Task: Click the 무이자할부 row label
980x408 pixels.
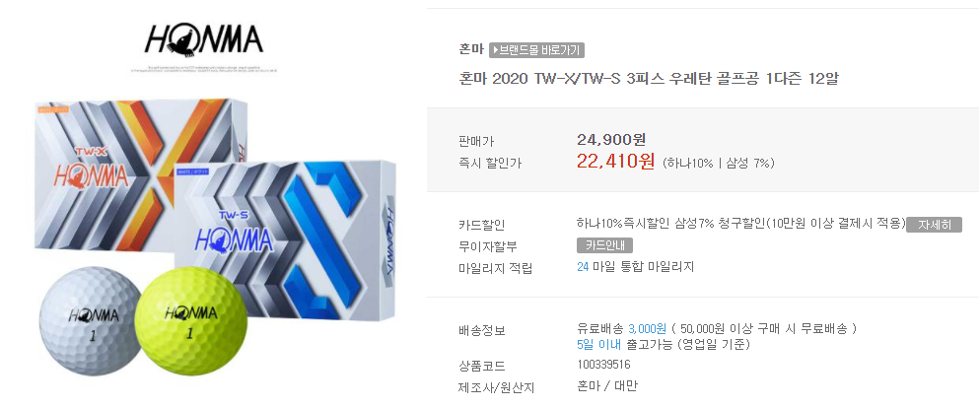Action: coord(487,246)
